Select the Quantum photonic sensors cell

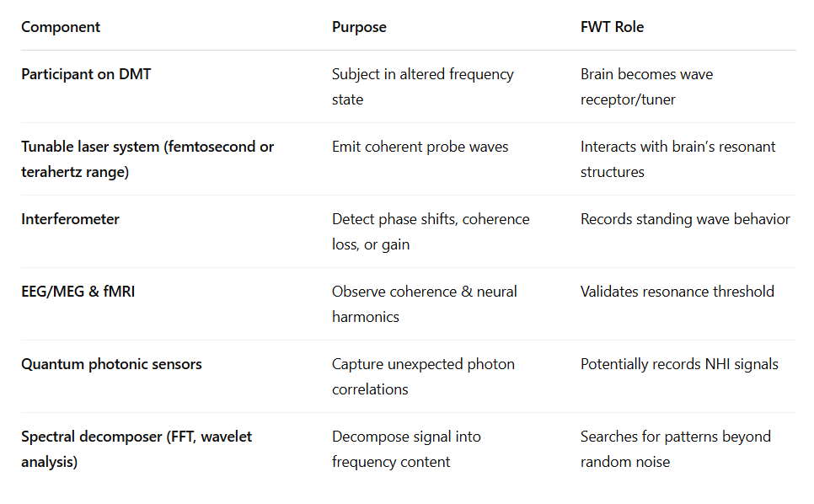pos(111,364)
